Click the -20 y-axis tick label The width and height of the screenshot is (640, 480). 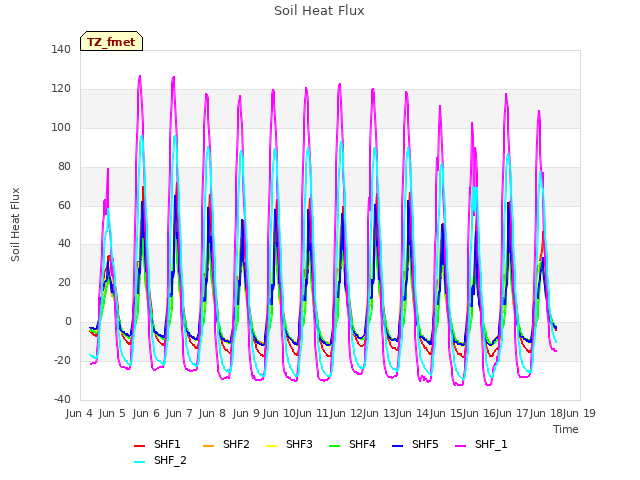(62, 360)
